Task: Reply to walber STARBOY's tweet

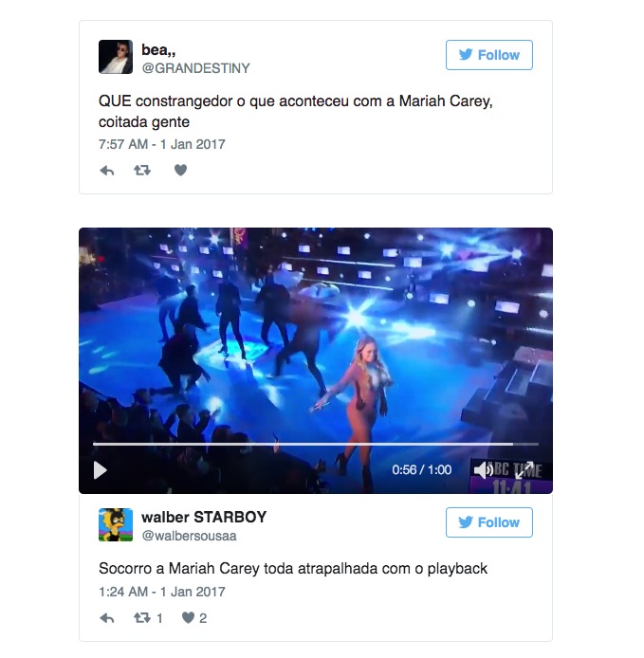Action: pyautogui.click(x=107, y=618)
